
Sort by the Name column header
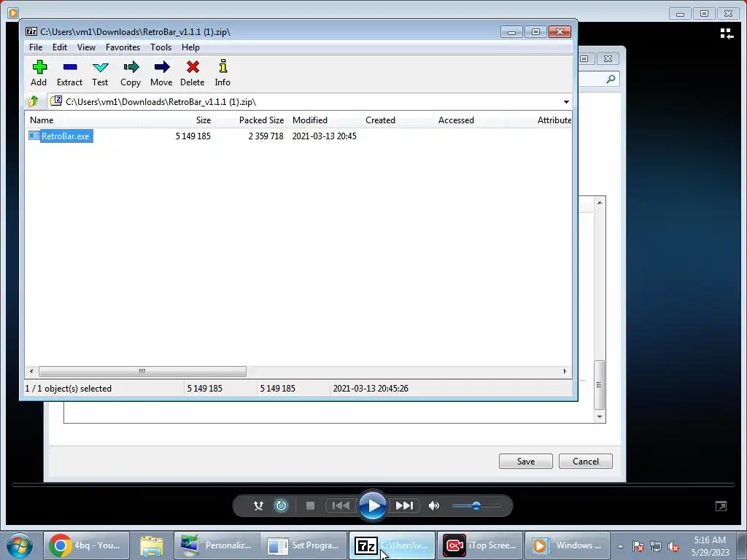83,120
